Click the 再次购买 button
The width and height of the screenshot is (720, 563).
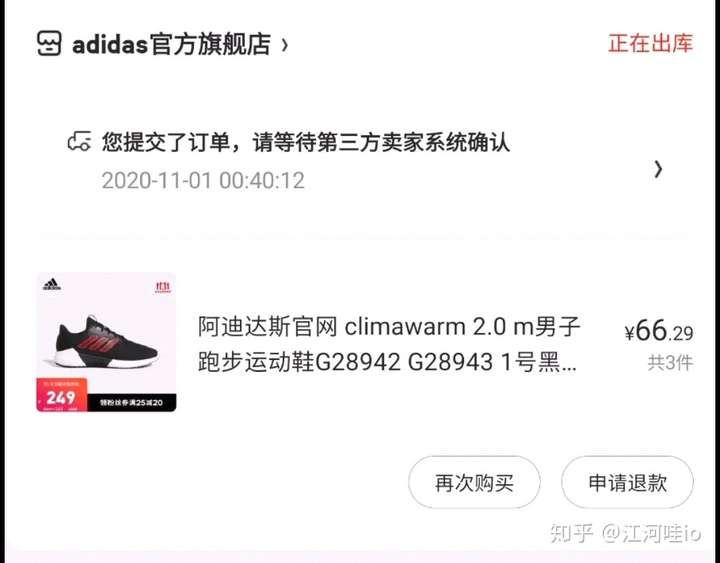474,483
